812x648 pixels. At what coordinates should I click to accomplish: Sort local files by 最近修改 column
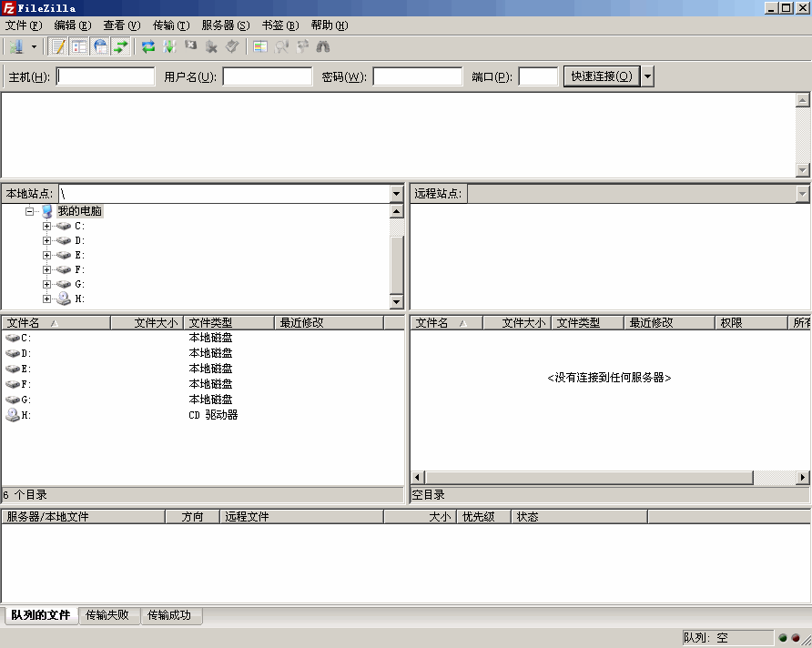pos(329,323)
